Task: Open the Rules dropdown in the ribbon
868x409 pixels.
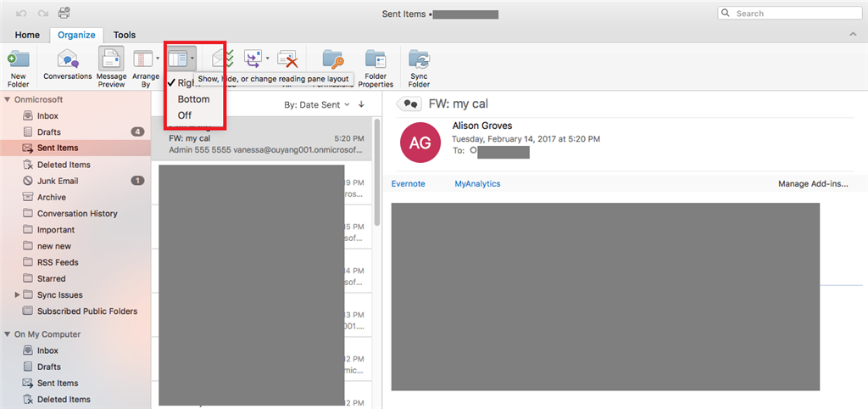Action: pyautogui.click(x=256, y=59)
